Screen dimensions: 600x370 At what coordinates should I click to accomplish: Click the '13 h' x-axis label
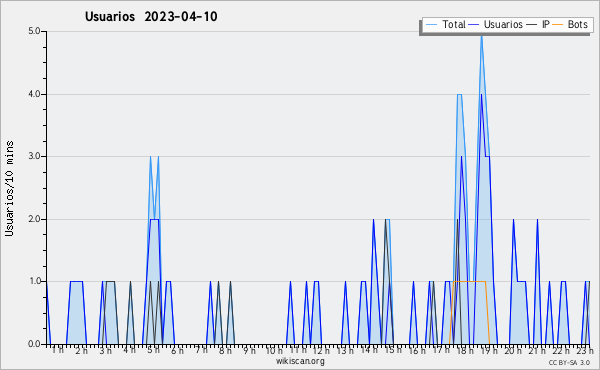coord(345,350)
